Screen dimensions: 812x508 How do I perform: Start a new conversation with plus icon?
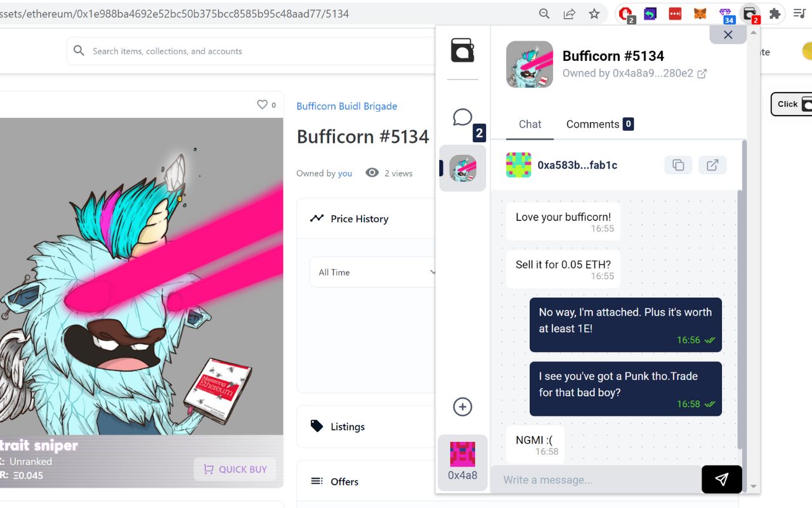tap(462, 407)
